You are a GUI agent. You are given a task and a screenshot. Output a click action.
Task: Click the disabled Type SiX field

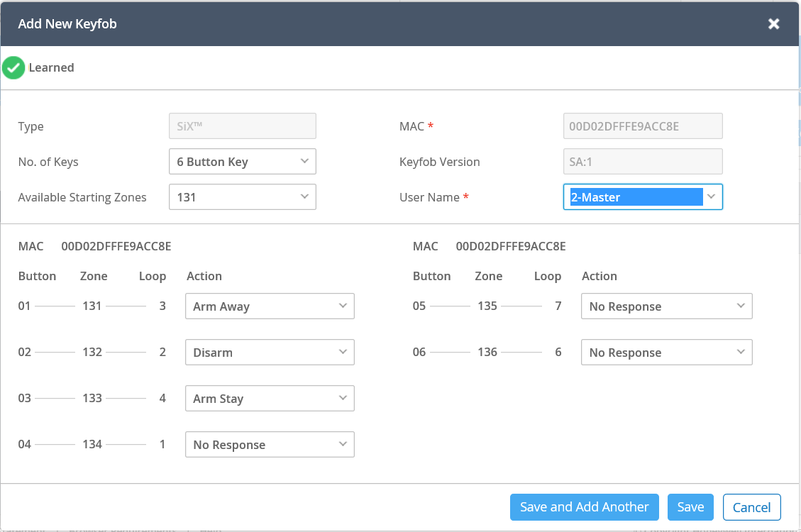tap(243, 126)
